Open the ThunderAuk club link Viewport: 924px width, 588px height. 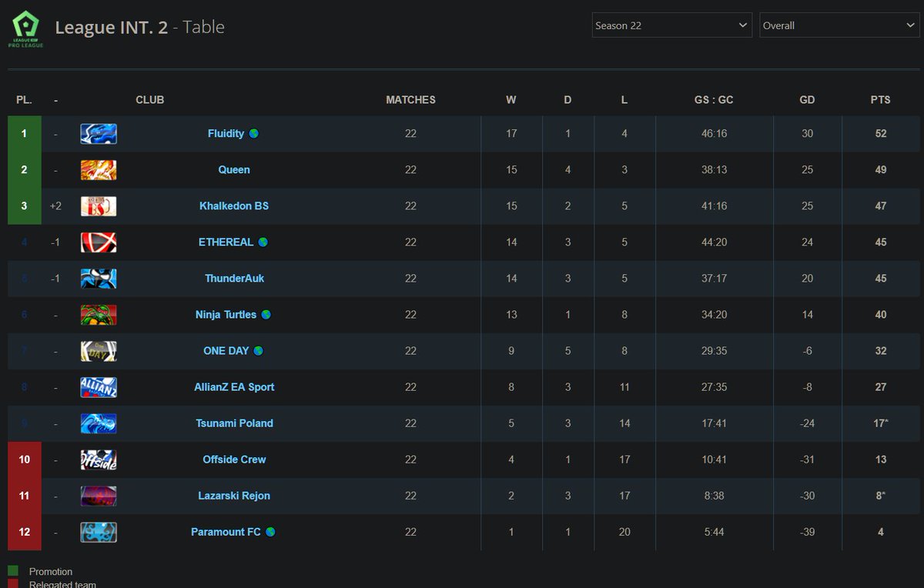(x=234, y=279)
